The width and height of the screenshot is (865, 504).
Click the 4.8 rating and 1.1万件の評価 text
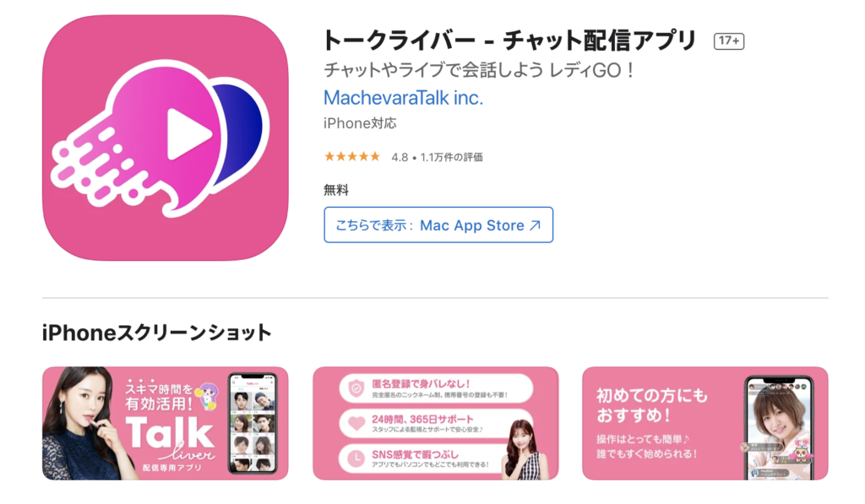tap(437, 157)
